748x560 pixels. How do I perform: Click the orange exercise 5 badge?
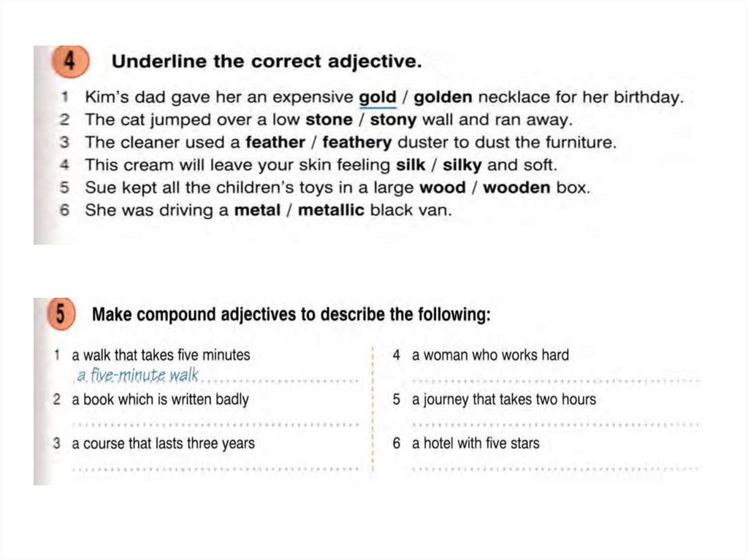coord(62,315)
